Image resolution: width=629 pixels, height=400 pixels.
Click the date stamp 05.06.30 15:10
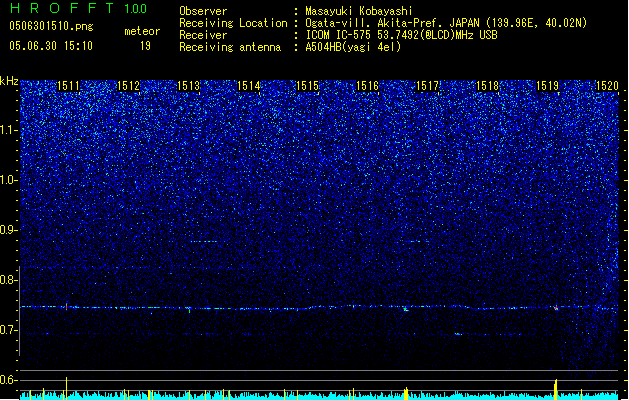click(51, 46)
